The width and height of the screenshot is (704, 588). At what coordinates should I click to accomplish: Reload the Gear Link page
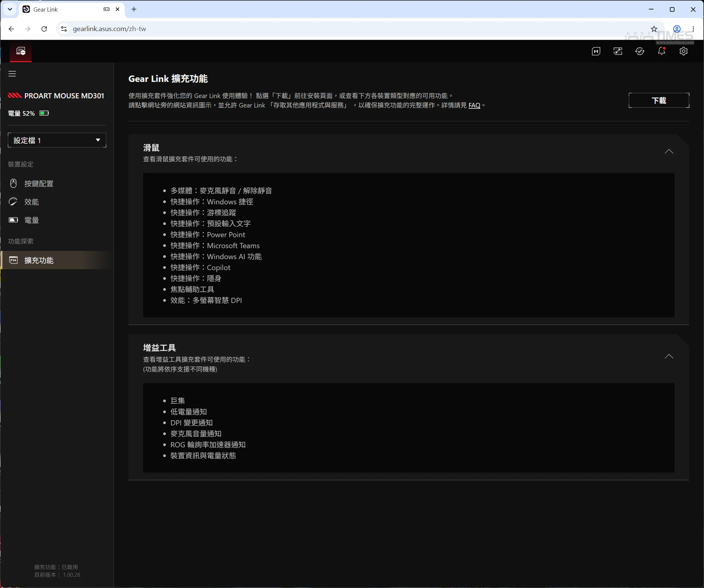[x=44, y=29]
